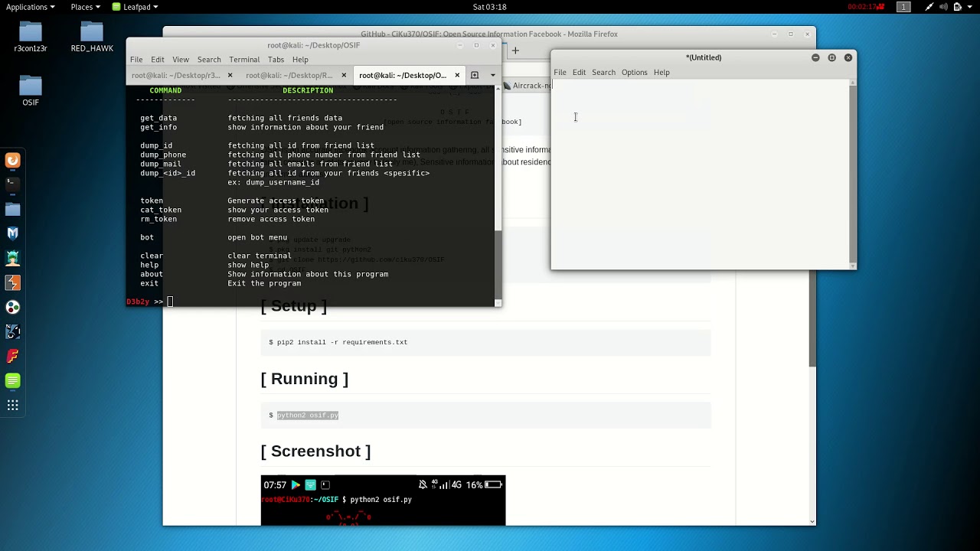Click the new terminal tab icon
The image size is (980, 551).
pyautogui.click(x=475, y=75)
